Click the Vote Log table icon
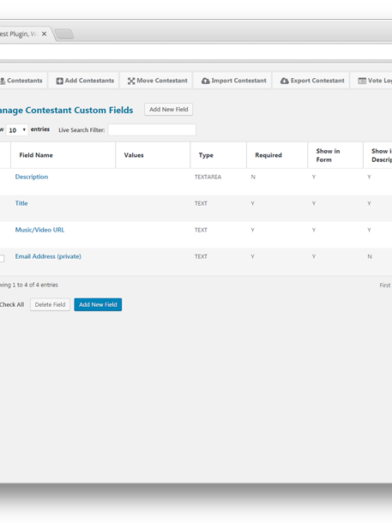Viewport: 392px width, 523px height. click(362, 81)
